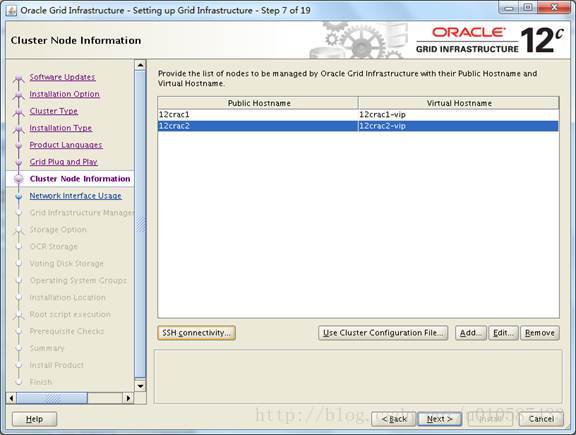This screenshot has width=576, height=435.
Task: Select the 12crac2 public hostname cell
Action: tap(258, 126)
